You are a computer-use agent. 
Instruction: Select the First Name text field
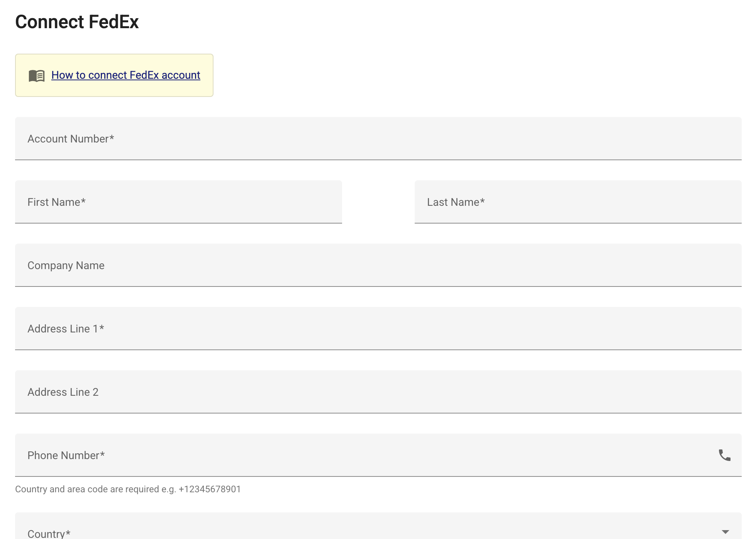[x=178, y=202]
